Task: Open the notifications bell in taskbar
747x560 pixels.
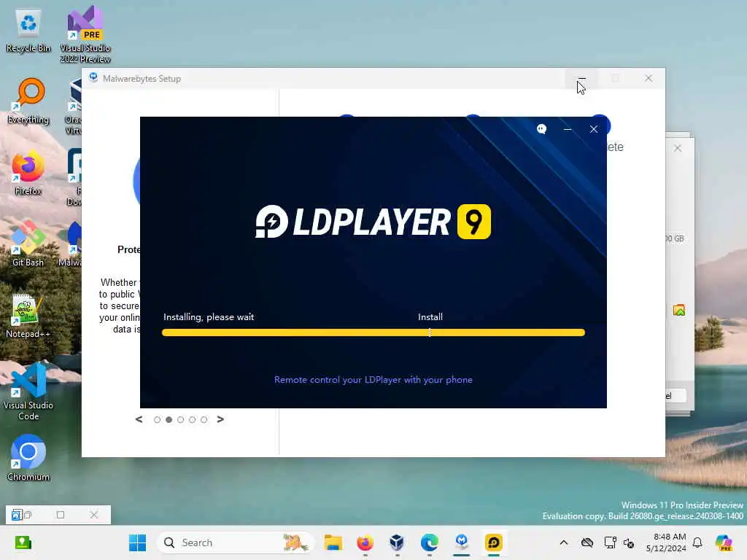Action: tap(697, 542)
